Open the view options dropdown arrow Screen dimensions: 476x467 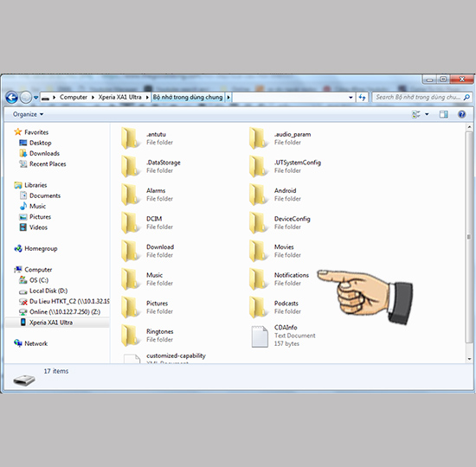coord(427,114)
